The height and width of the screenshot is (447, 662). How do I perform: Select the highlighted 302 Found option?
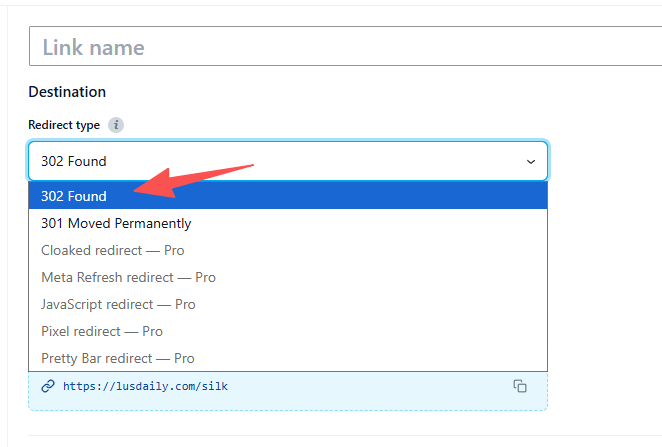288,196
